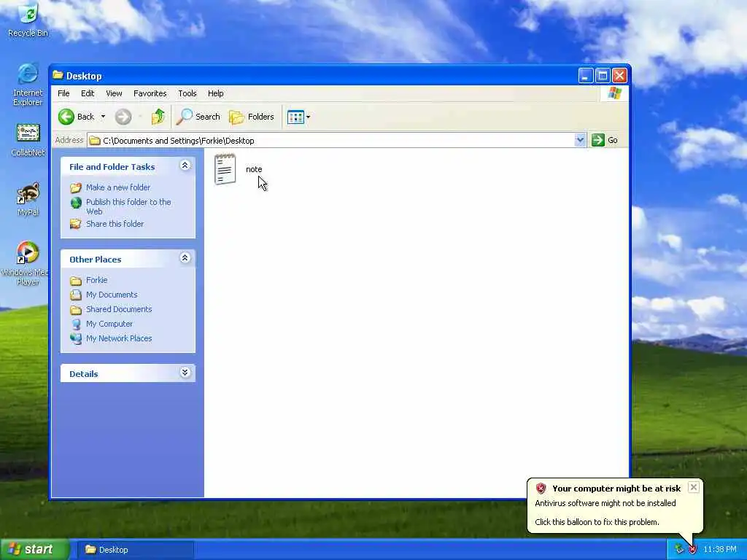This screenshot has width=747, height=560.
Task: Click the Start button
Action: (x=34, y=550)
